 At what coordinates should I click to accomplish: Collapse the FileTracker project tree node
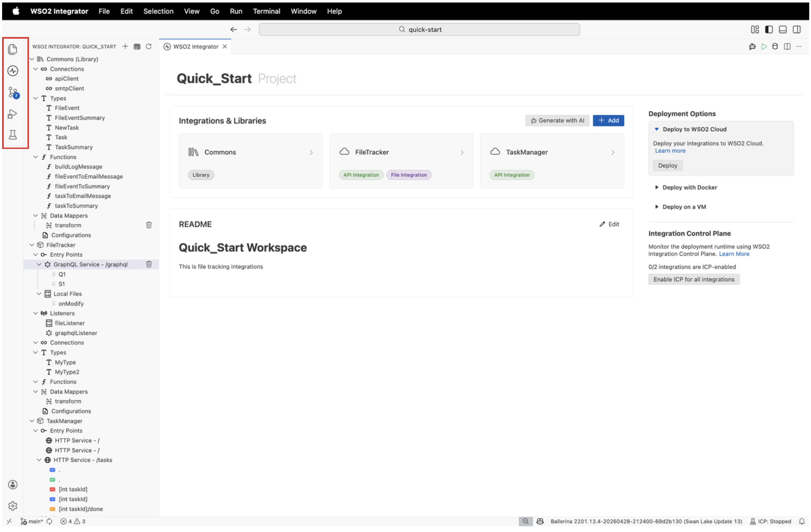coord(32,245)
